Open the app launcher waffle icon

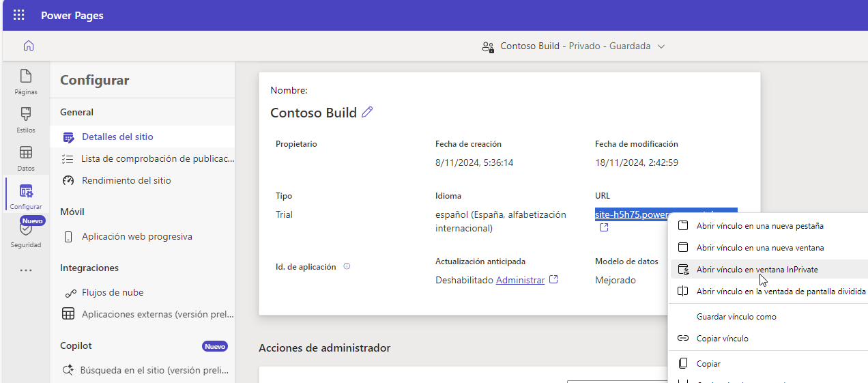click(x=19, y=15)
